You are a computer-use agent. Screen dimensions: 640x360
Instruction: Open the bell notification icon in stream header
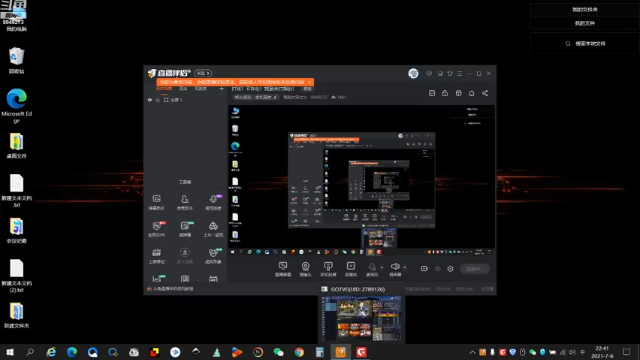[471, 93]
